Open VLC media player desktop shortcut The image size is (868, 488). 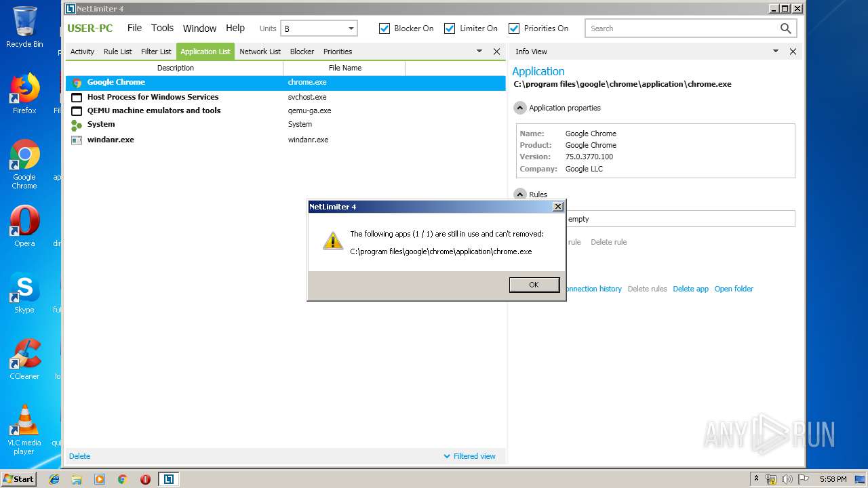tap(24, 430)
